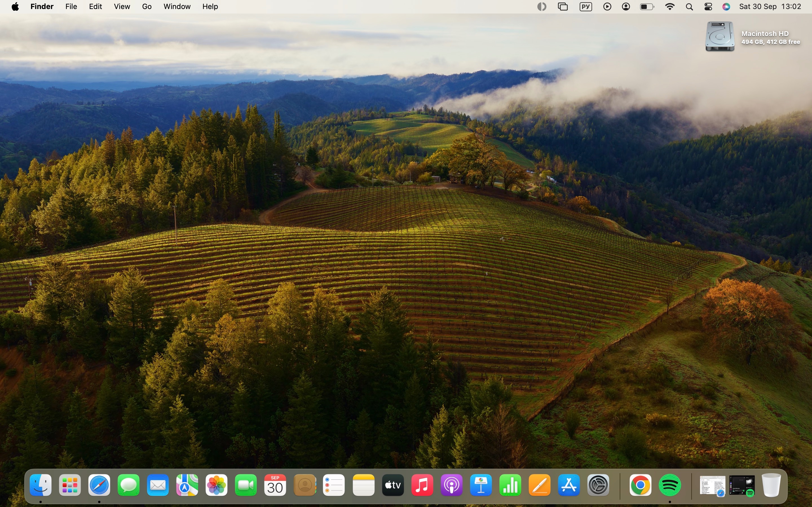Launch Google Chrome from Dock
812x507 pixels.
640,485
